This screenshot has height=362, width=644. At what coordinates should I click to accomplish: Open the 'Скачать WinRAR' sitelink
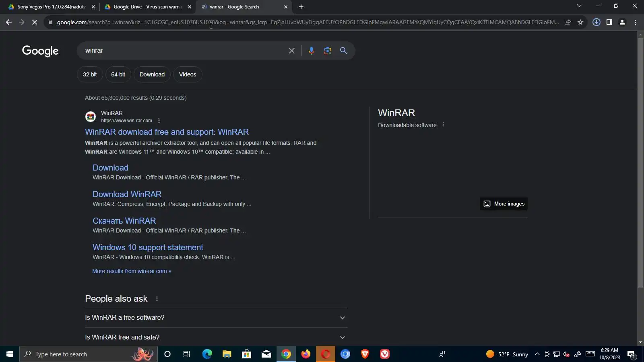pos(124,221)
